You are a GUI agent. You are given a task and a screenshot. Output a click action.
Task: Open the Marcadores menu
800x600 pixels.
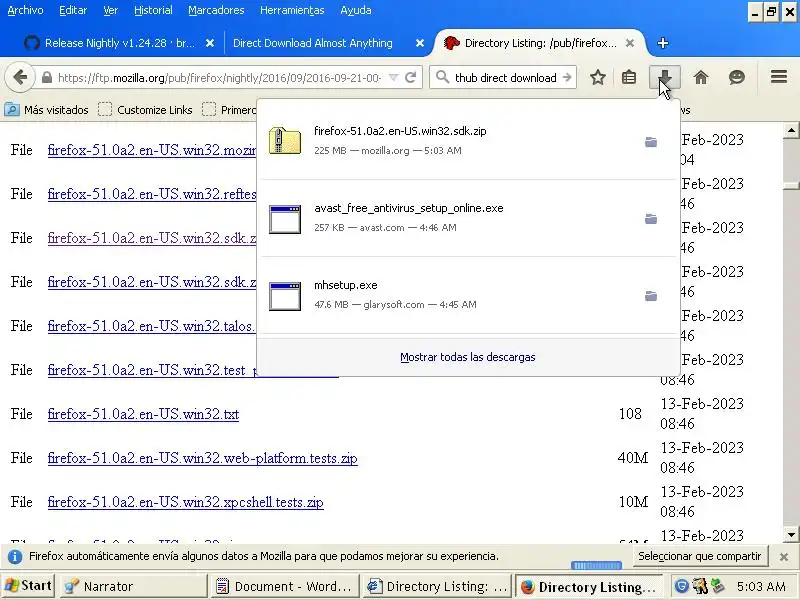click(216, 10)
